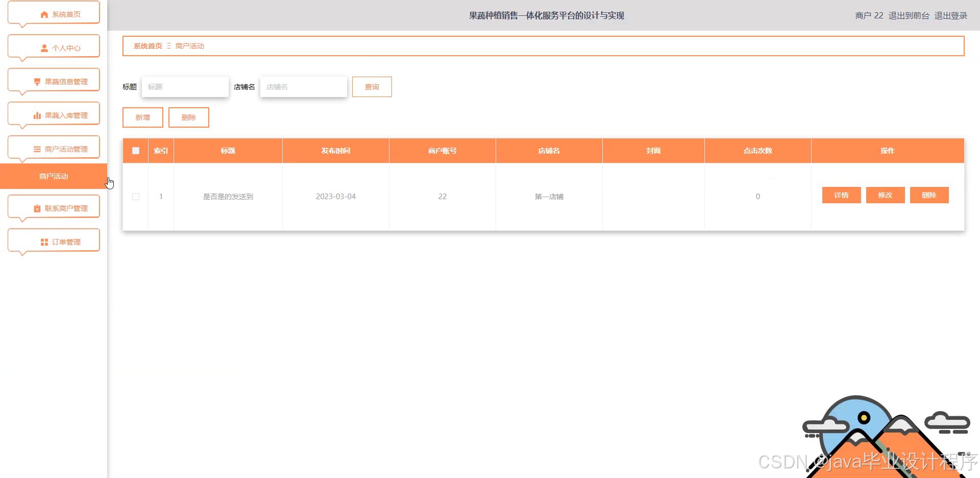Click the 商户账号 column header
This screenshot has height=478, width=980.
click(443, 151)
